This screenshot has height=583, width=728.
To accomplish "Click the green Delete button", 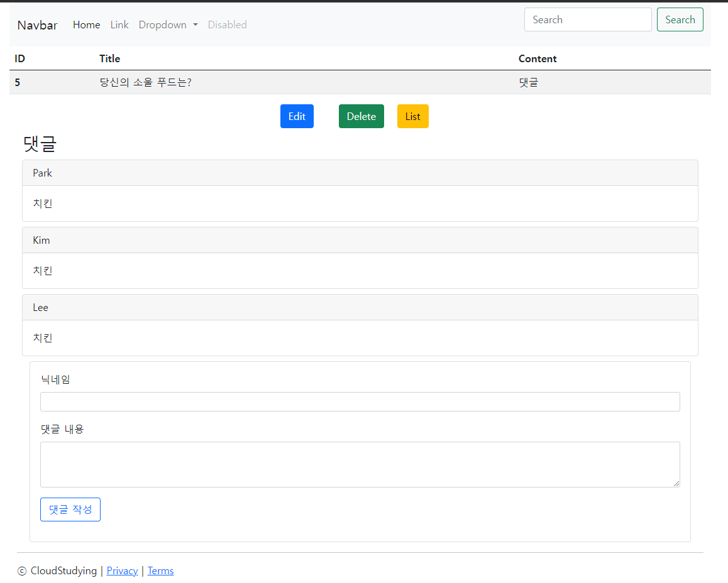I will 361,116.
